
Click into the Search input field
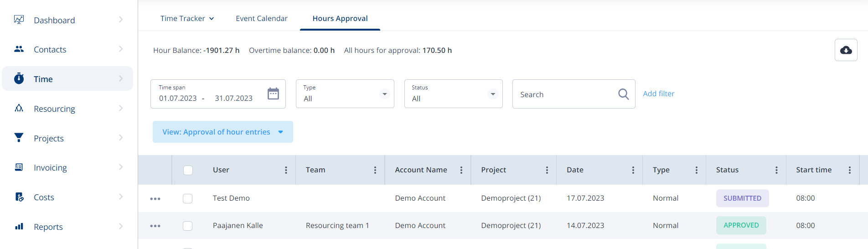(x=565, y=94)
